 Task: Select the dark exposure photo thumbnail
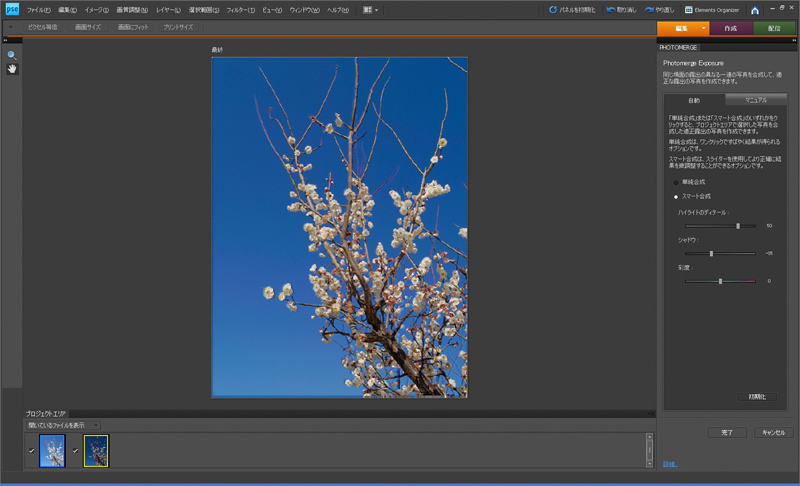click(96, 451)
